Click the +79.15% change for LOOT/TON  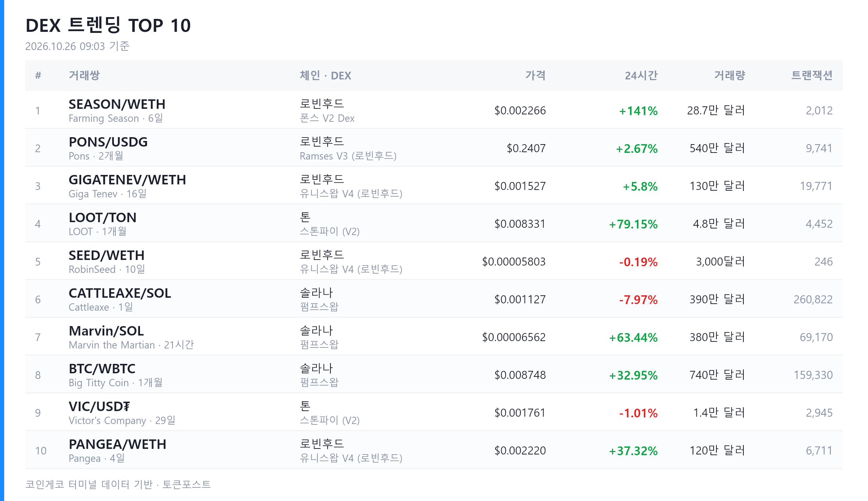coord(633,224)
